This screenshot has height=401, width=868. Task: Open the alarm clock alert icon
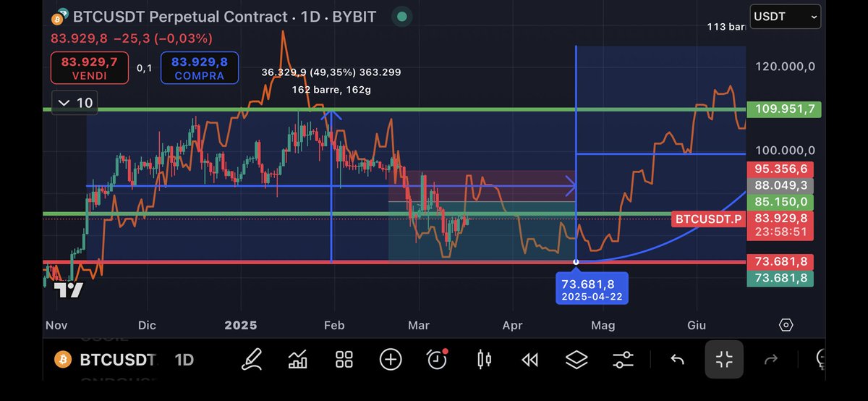tap(437, 358)
